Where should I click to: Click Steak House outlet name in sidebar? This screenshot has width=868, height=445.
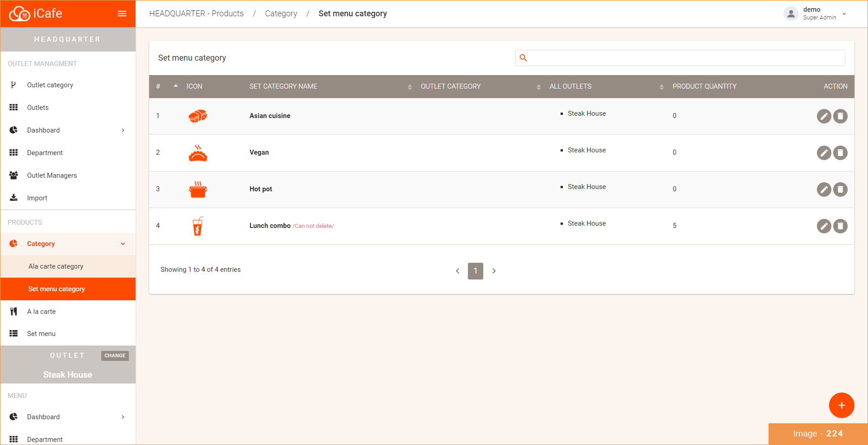(68, 375)
